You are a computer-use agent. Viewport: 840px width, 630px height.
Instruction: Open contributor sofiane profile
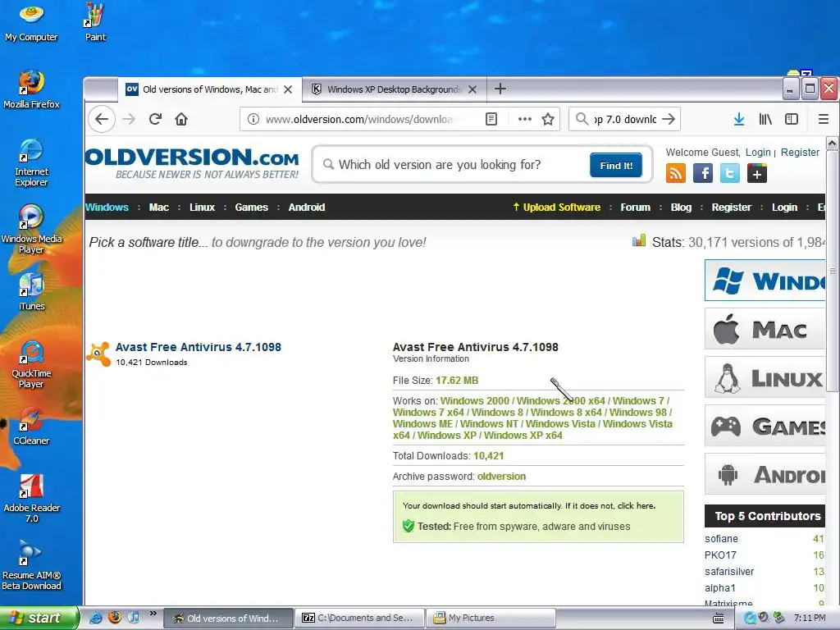[x=721, y=538]
